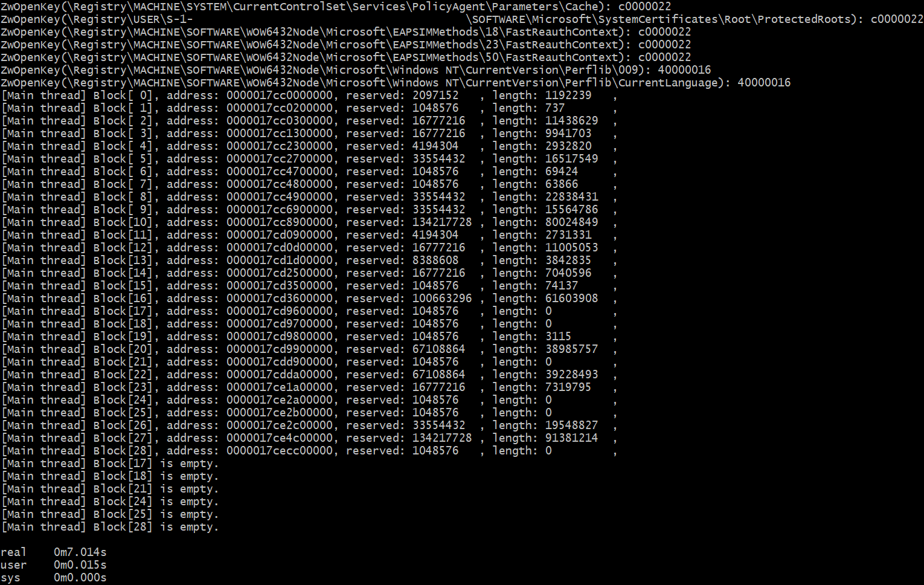
Task: Click the 'real 0m7.014s' timing line
Action: (x=54, y=552)
